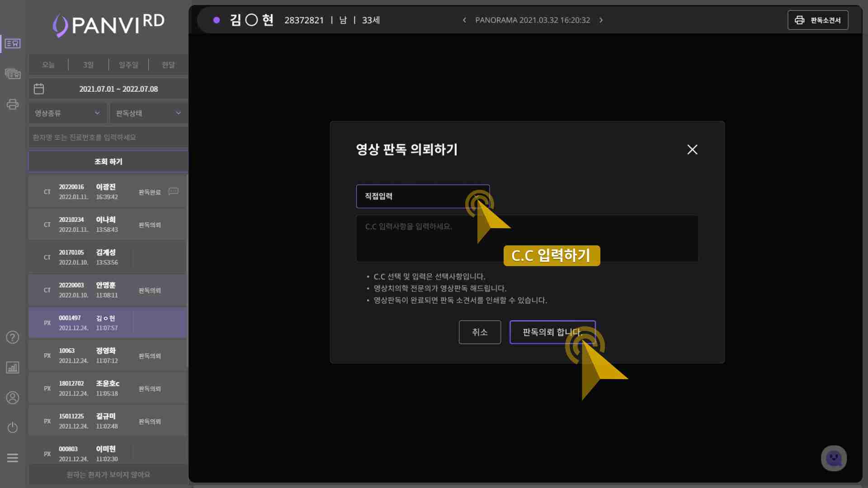Image resolution: width=868 pixels, height=488 pixels.
Task: Open the 직접입력 C.C dropdown
Action: pos(423,196)
